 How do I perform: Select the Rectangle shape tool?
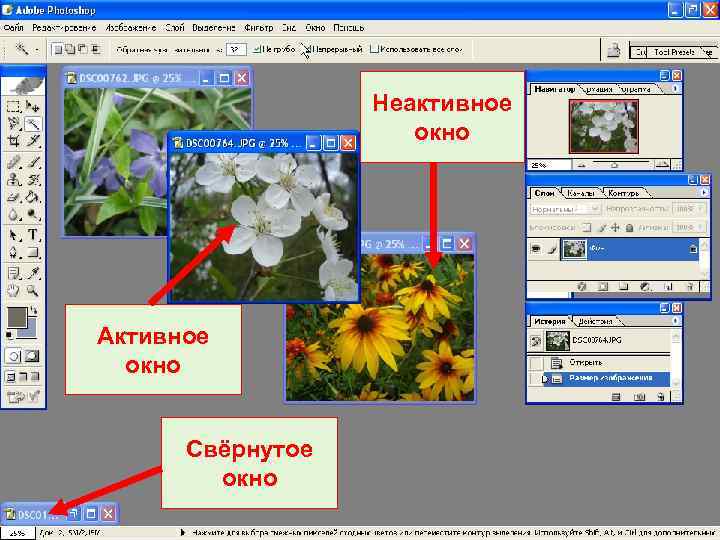point(33,253)
